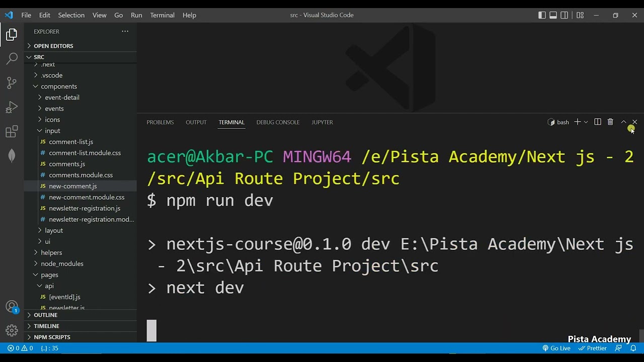Open the Run and Debug view
This screenshot has width=644, height=362.
click(x=12, y=107)
